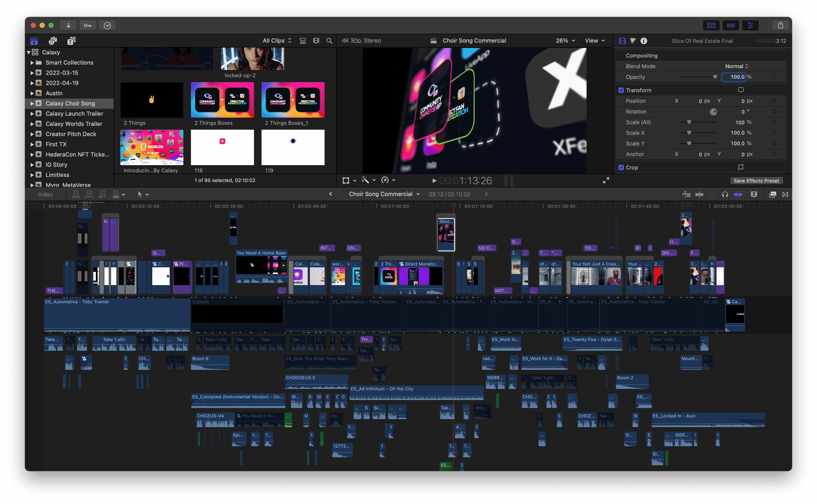Disable the Crop checkbox
817x504 pixels.
(x=621, y=168)
